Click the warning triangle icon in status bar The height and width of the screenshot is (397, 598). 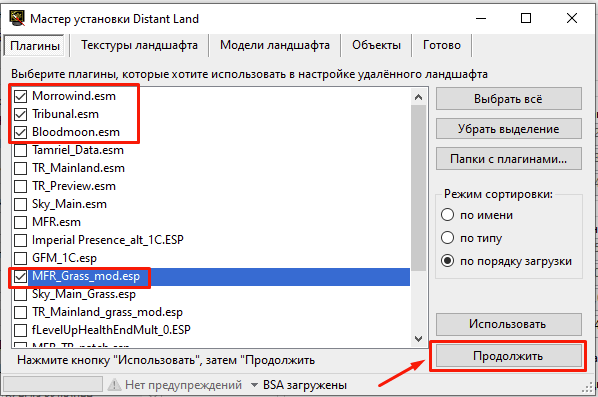click(114, 385)
